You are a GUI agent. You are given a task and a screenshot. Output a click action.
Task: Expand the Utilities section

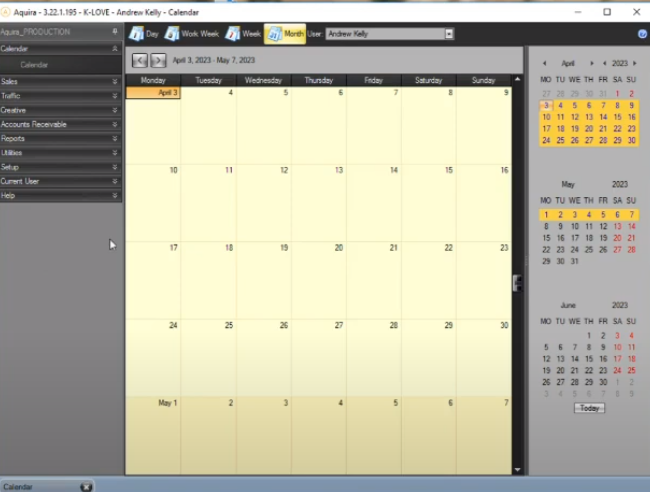(x=115, y=153)
